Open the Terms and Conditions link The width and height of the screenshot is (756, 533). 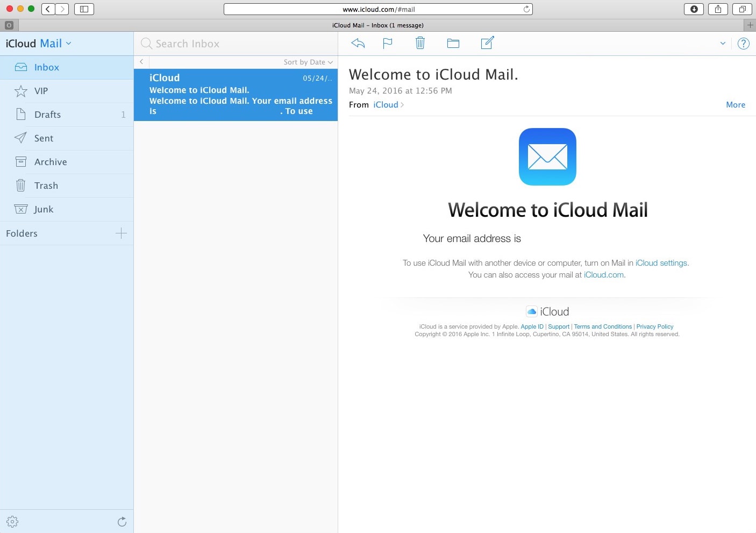click(603, 326)
